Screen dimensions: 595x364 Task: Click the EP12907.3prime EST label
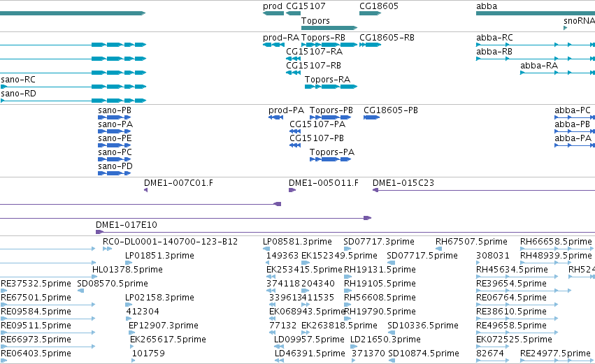pyautogui.click(x=163, y=326)
